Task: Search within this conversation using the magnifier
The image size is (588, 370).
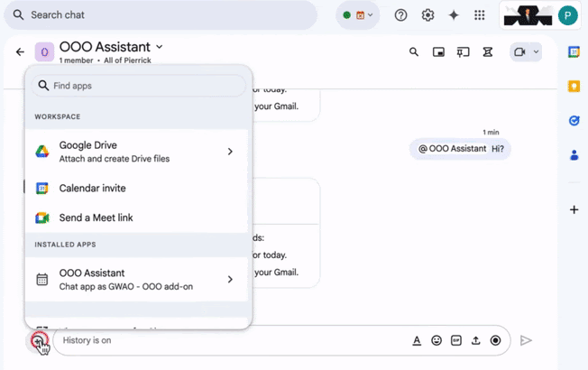Action: [x=414, y=51]
